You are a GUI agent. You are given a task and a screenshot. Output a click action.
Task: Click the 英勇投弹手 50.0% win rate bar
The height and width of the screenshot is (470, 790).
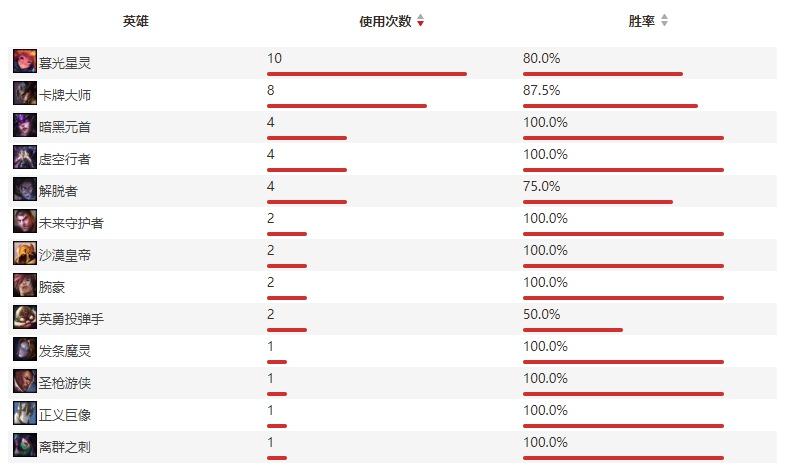pos(572,329)
